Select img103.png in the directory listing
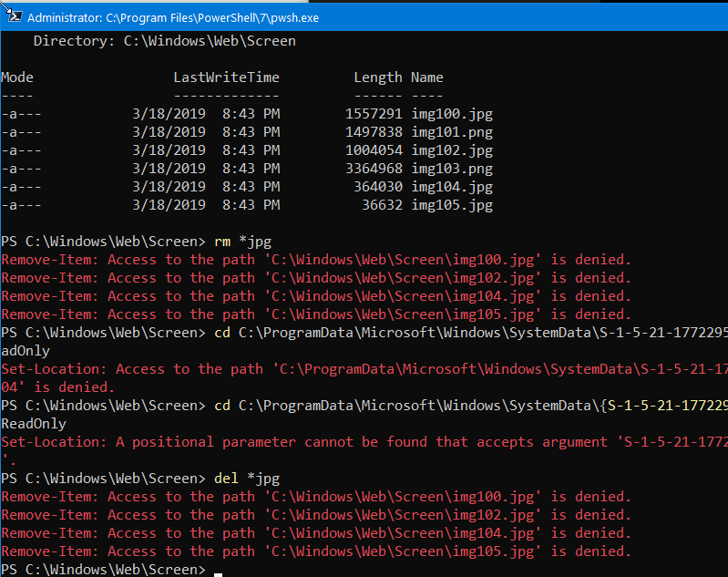Image resolution: width=728 pixels, height=577 pixels. pos(451,169)
